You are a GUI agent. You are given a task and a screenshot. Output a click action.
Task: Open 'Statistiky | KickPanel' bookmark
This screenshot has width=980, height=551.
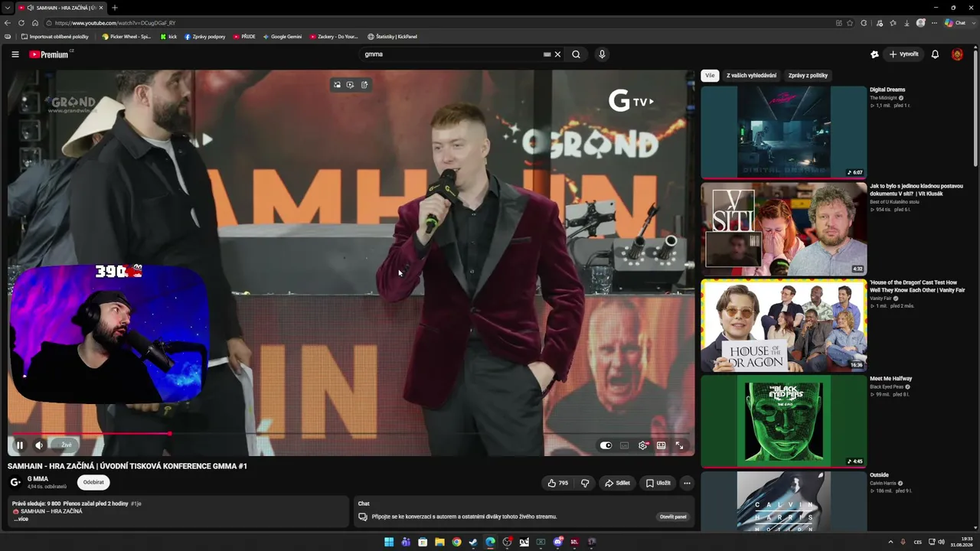pos(392,37)
